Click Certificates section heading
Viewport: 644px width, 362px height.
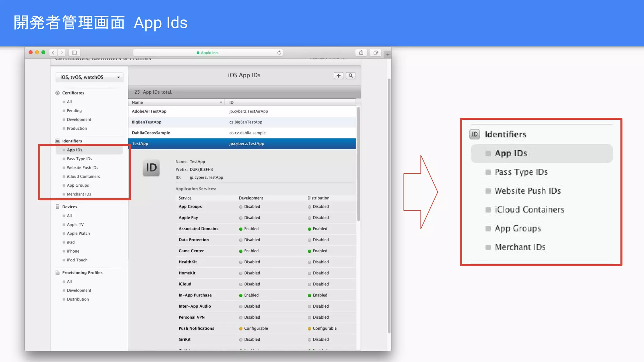[x=73, y=93]
